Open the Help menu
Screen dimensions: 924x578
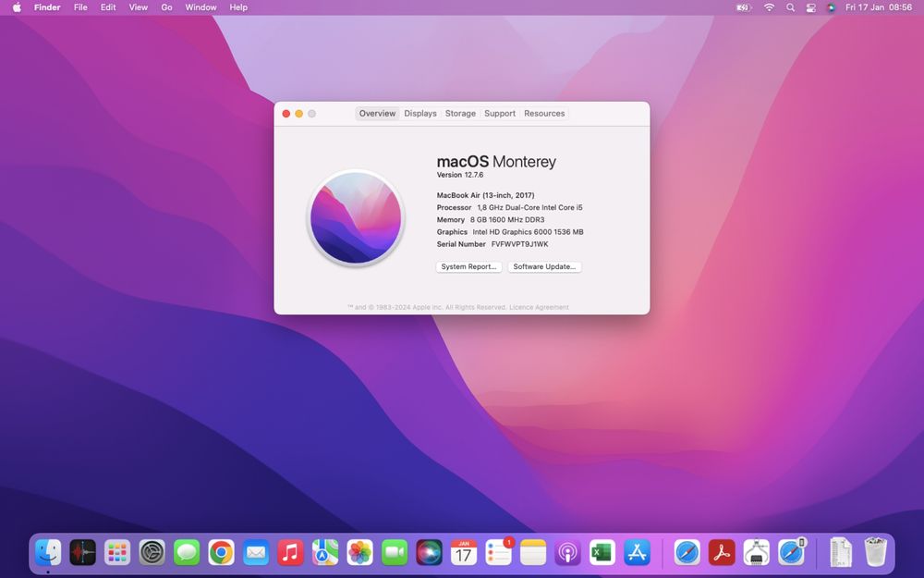[x=238, y=7]
